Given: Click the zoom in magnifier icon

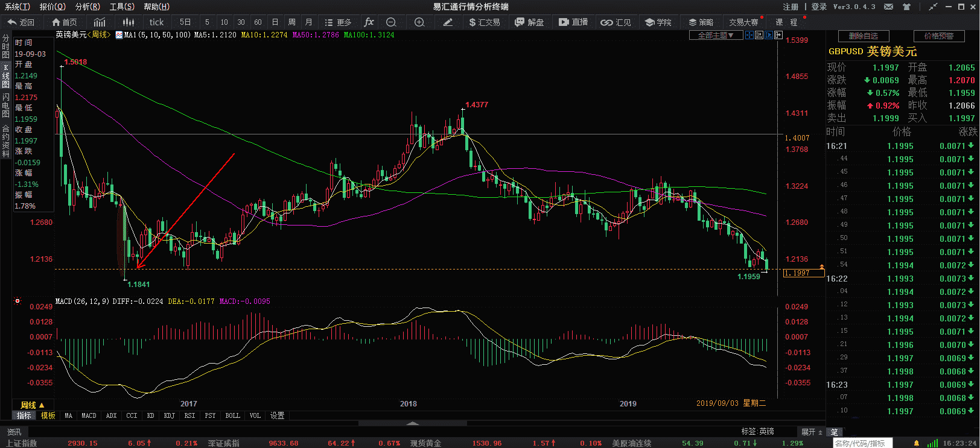Looking at the screenshot, I should tap(419, 22).
